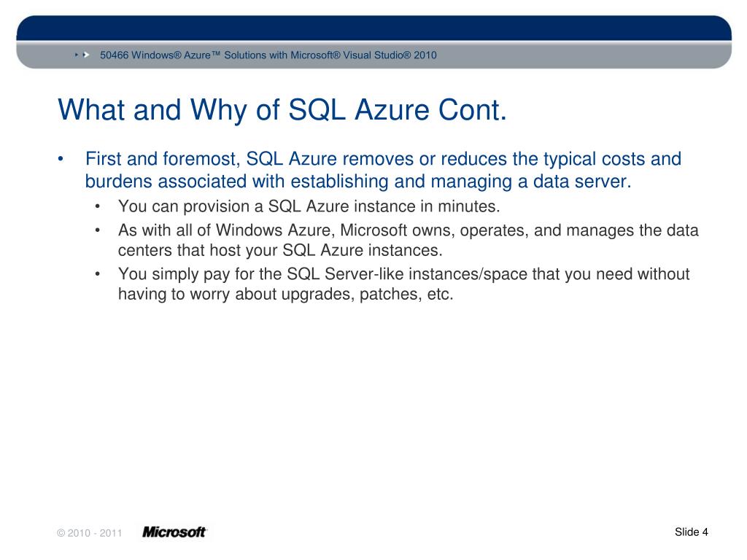Click the first-level bullet dot beside 'First and foremost'

tap(61, 159)
